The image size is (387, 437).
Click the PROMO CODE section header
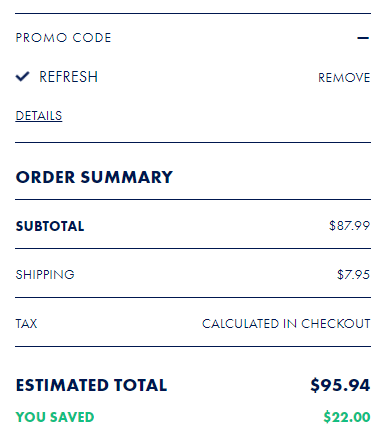(63, 38)
